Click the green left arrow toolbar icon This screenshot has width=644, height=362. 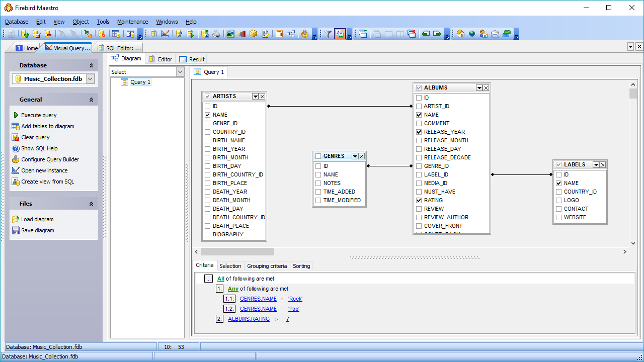point(426,34)
